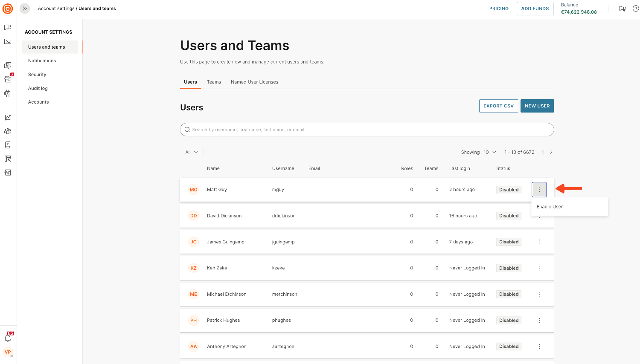
Task: Click the NEW USER button
Action: (537, 106)
